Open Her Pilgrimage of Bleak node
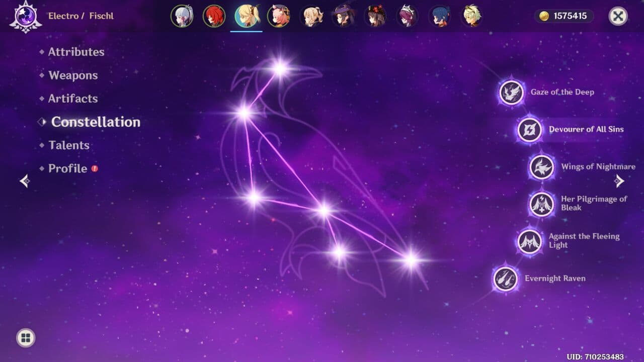Image resolution: width=644 pixels, height=362 pixels. [x=542, y=204]
